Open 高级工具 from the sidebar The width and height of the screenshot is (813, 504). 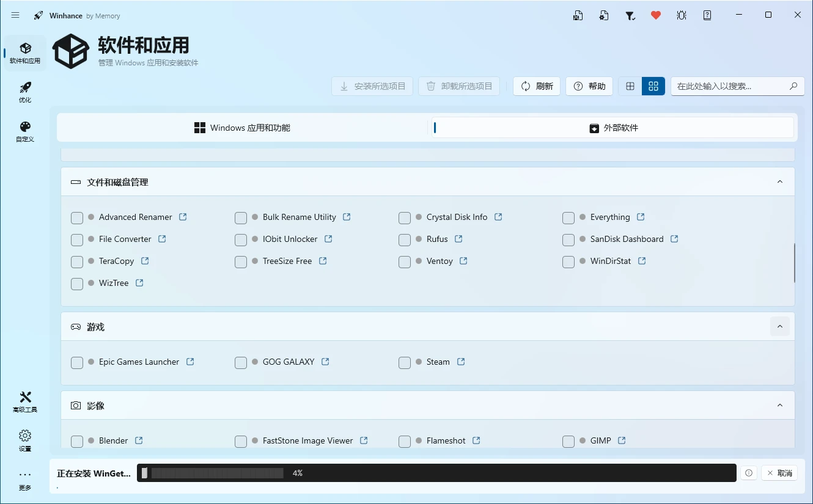coord(24,401)
